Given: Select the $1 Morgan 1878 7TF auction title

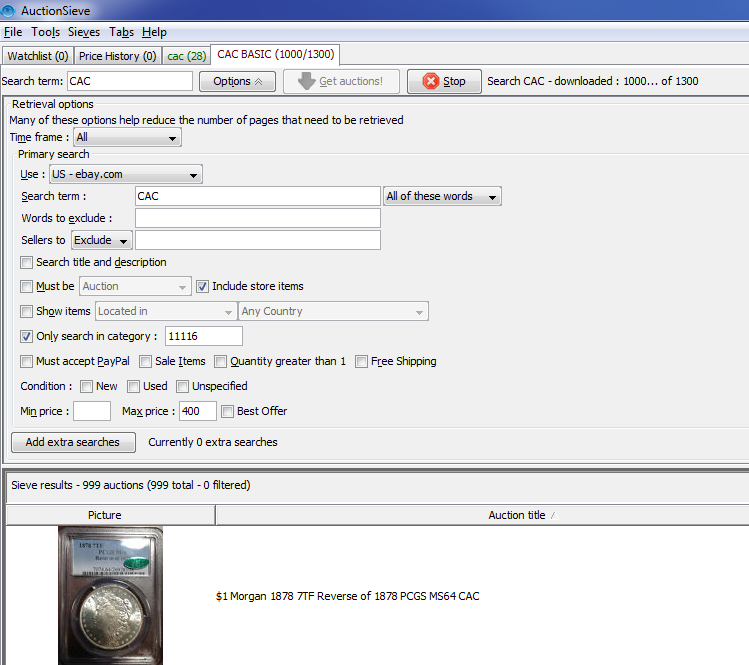Looking at the screenshot, I should (x=347, y=596).
